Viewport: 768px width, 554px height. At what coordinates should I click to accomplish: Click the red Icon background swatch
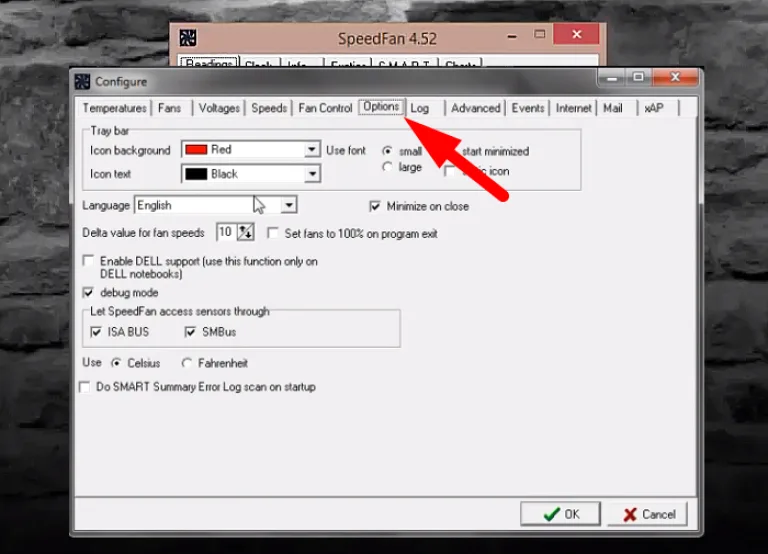(196, 149)
